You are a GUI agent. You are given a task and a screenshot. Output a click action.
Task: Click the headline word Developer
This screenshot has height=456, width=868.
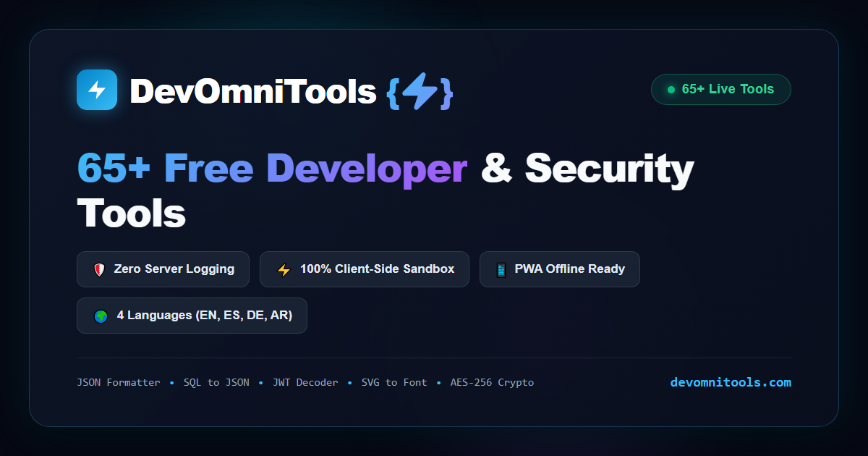367,169
